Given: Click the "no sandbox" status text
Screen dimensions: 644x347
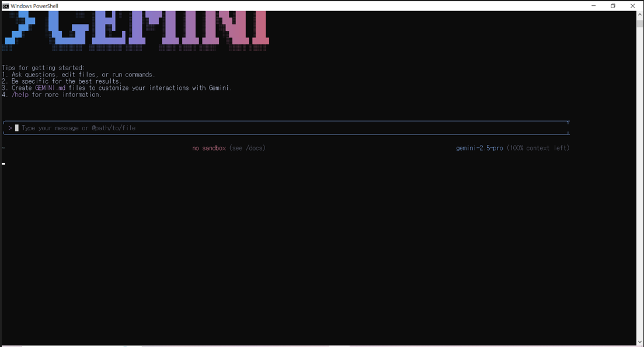Looking at the screenshot, I should [x=209, y=148].
